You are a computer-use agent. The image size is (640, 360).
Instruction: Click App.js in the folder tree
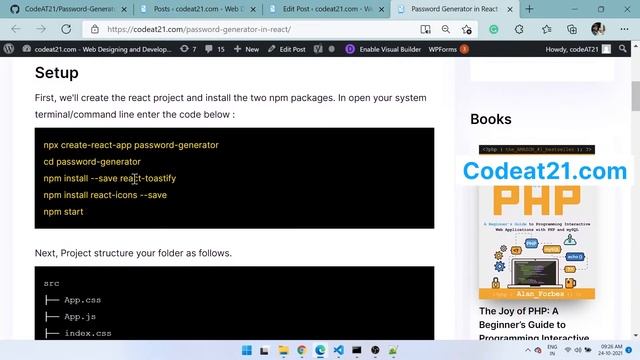(80, 317)
